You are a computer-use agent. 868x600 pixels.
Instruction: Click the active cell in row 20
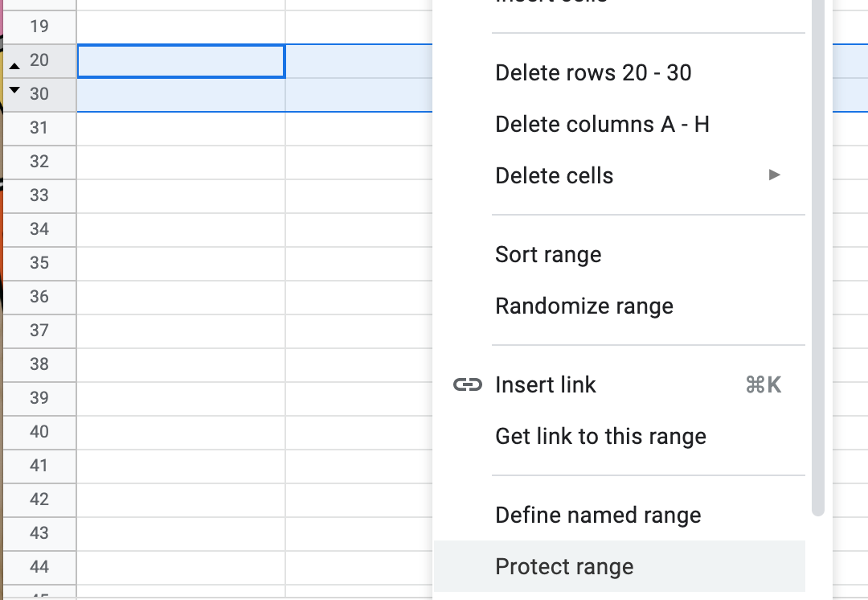point(181,61)
